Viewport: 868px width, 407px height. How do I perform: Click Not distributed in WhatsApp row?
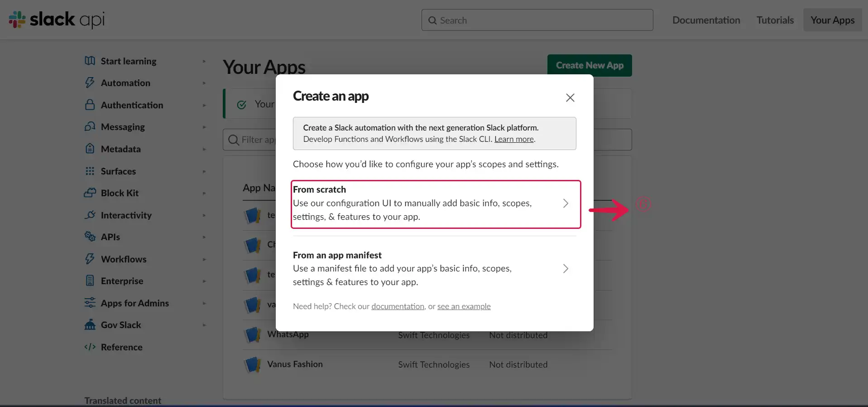click(x=518, y=335)
